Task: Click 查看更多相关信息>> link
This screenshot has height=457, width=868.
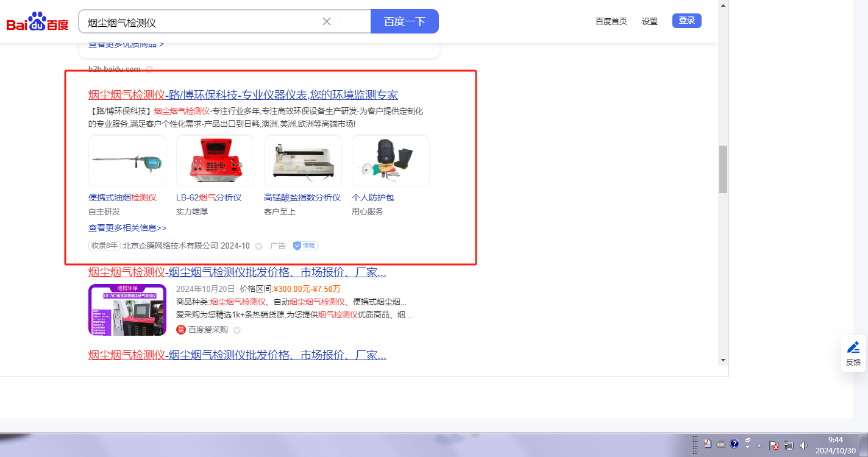Action: [x=127, y=228]
